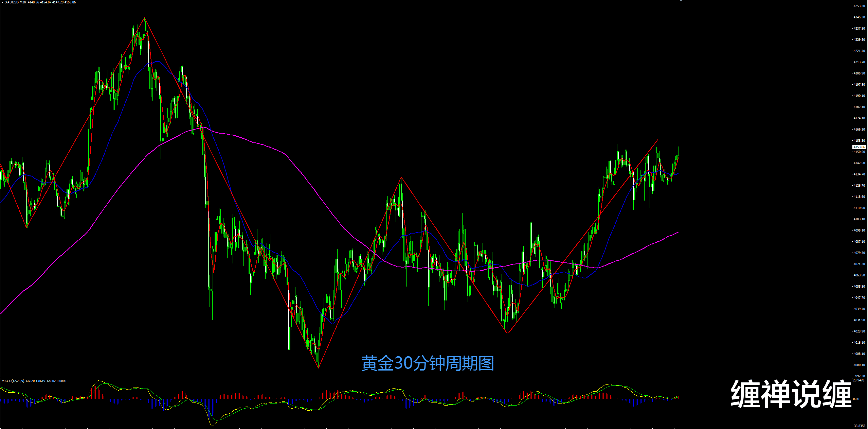Click the 4000.10 value on price scale
This screenshot has height=429, width=868.
[x=859, y=365]
